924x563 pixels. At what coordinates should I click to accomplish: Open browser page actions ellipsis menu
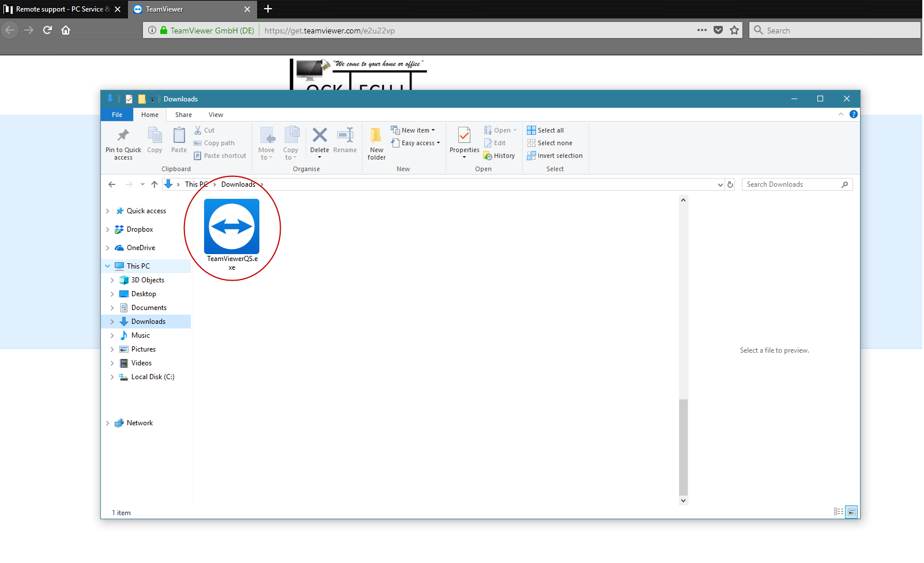click(x=702, y=30)
